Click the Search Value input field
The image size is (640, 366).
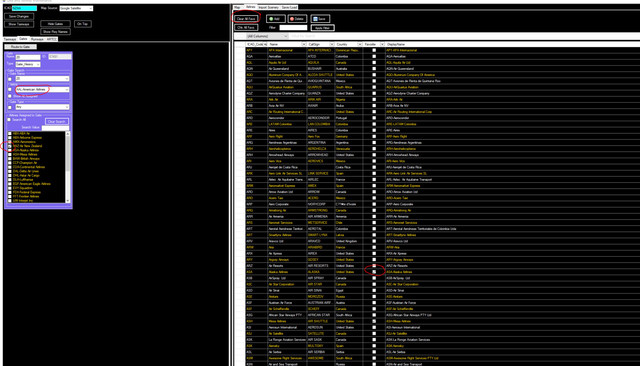pos(55,127)
